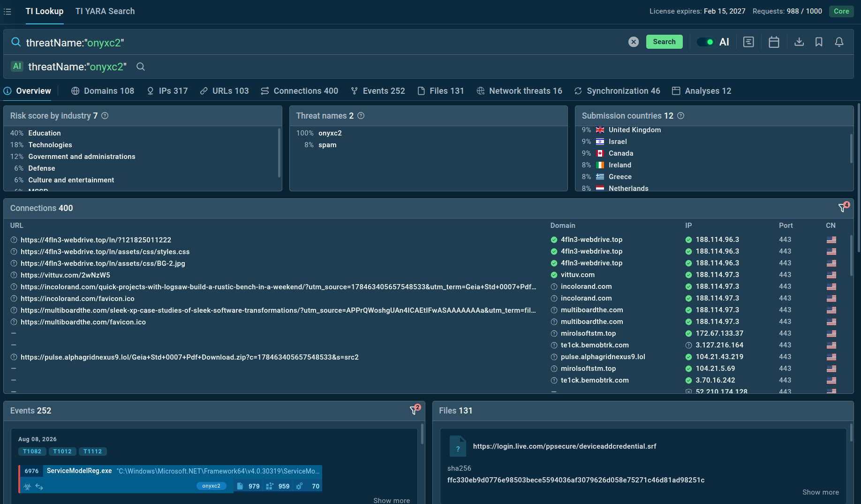Select United Kingdom in submission countries
The image size is (861, 504).
point(634,130)
